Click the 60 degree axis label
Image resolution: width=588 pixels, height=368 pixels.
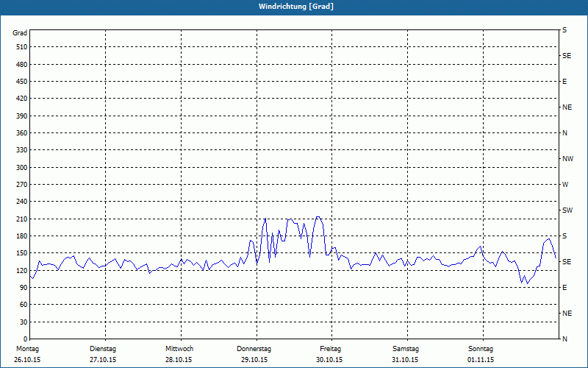click(x=24, y=305)
